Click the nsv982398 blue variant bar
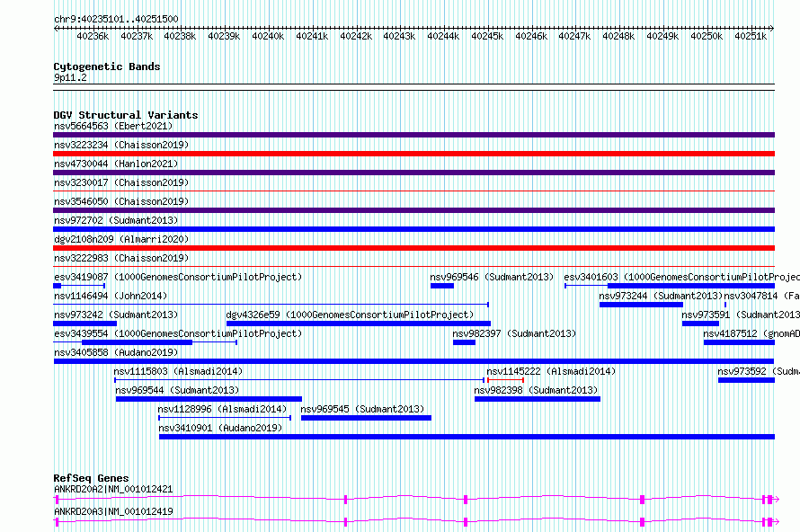Viewport: 800px width, 532px height. [538, 399]
